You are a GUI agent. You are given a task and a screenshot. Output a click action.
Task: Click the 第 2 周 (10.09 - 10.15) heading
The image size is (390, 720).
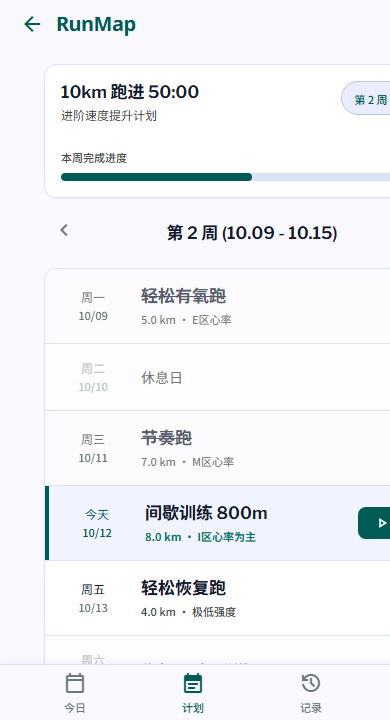click(x=252, y=233)
